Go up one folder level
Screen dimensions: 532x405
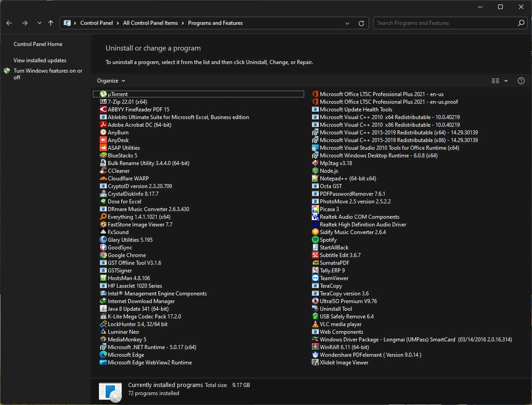(x=51, y=23)
